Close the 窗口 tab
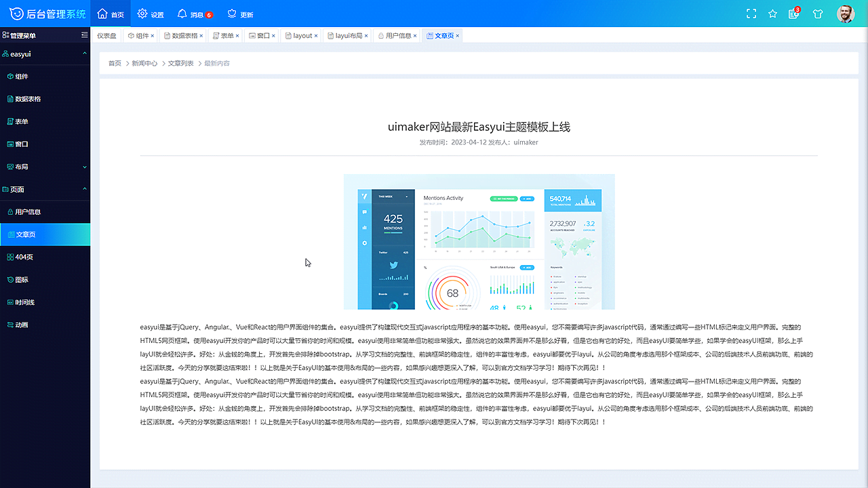 pyautogui.click(x=274, y=36)
